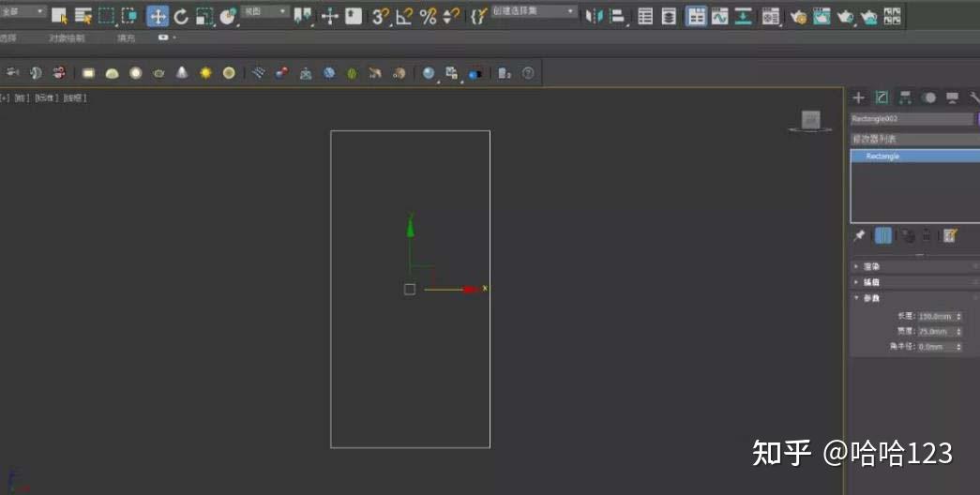The image size is (980, 495).
Task: Choose the rectangular selection region tool
Action: (107, 16)
